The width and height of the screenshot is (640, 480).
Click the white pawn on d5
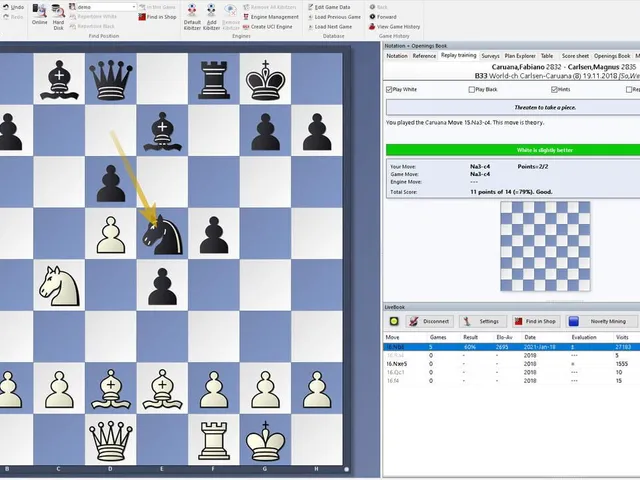click(x=111, y=235)
